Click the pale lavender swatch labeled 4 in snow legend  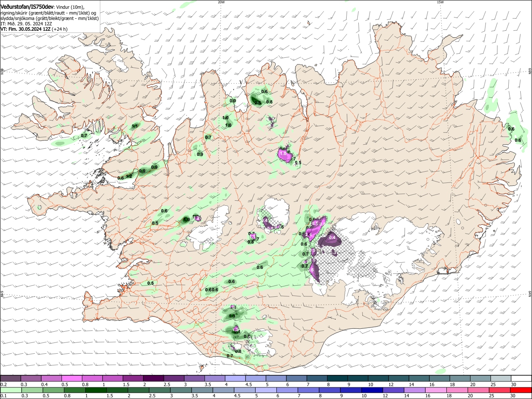(x=235, y=378)
